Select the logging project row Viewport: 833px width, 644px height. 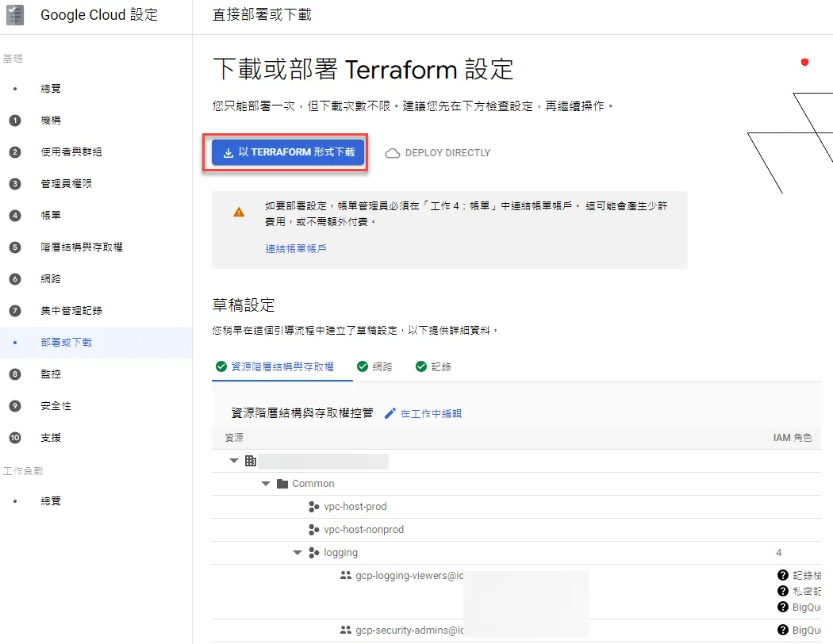click(516, 553)
